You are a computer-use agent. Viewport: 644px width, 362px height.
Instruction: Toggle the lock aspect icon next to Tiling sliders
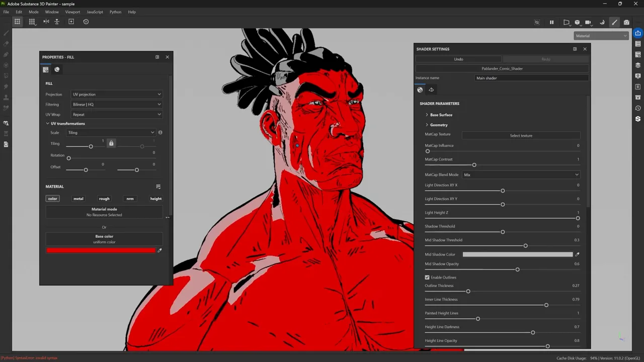(x=111, y=143)
